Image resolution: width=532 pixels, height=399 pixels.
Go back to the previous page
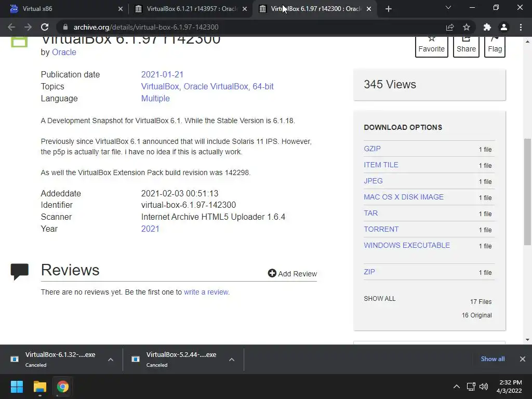(11, 27)
